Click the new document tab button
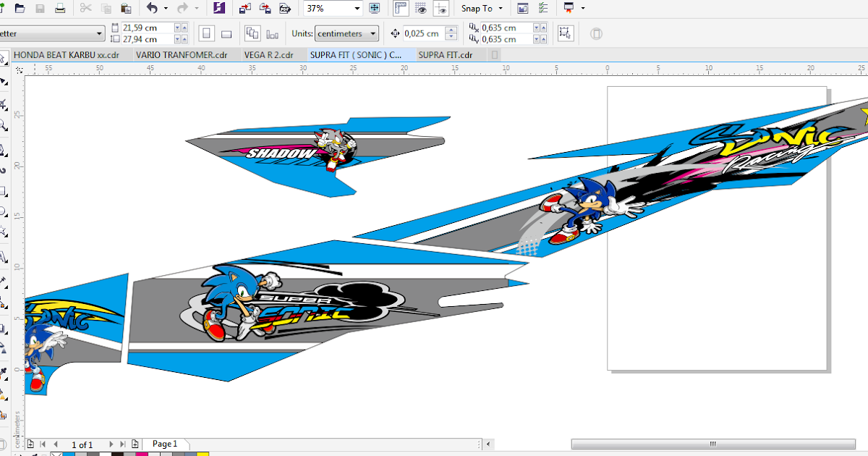The height and width of the screenshot is (456, 868). tap(495, 55)
